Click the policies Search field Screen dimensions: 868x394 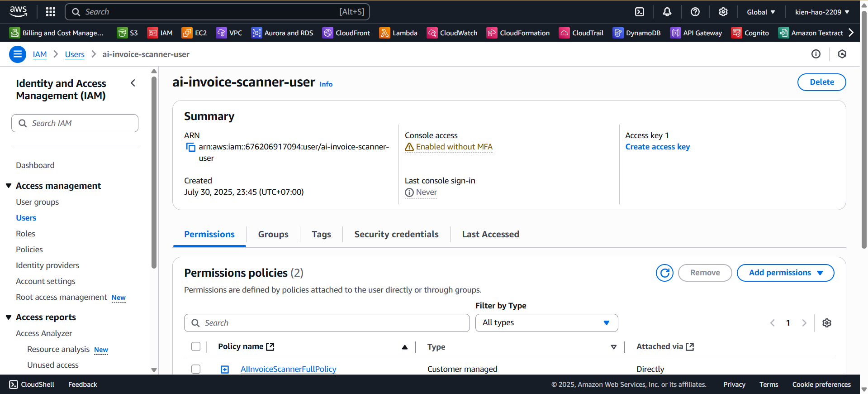click(327, 323)
